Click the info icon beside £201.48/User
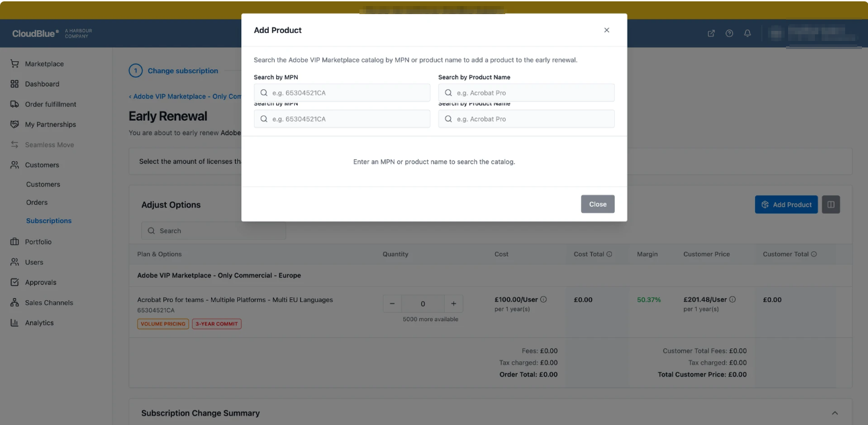 click(x=732, y=299)
